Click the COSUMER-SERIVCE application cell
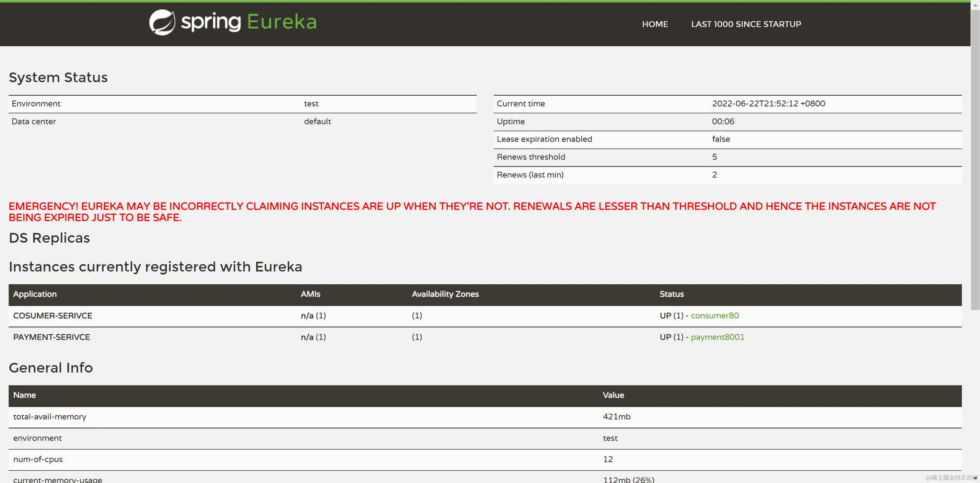 coord(52,316)
